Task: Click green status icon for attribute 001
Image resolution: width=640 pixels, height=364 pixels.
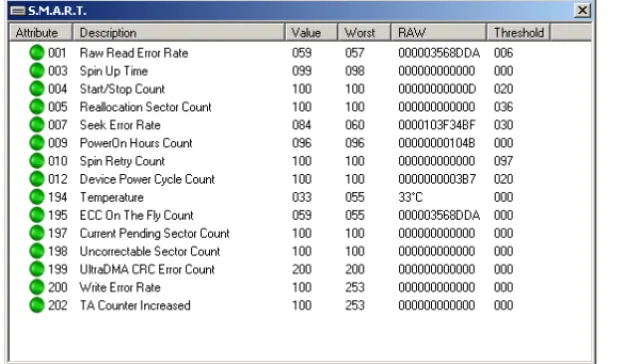Action: tap(37, 53)
